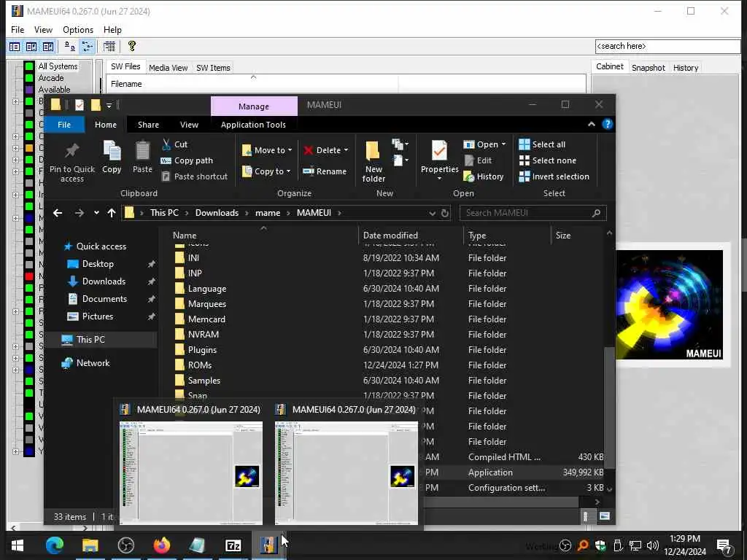Click Cut in the Explorer ribbon

coord(175,144)
